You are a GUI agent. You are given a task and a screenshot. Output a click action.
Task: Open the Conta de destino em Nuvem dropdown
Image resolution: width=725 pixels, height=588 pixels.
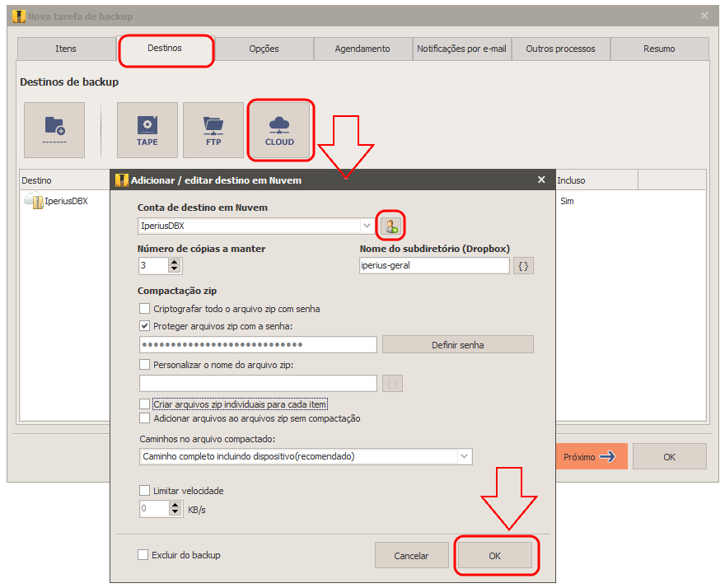(x=367, y=226)
